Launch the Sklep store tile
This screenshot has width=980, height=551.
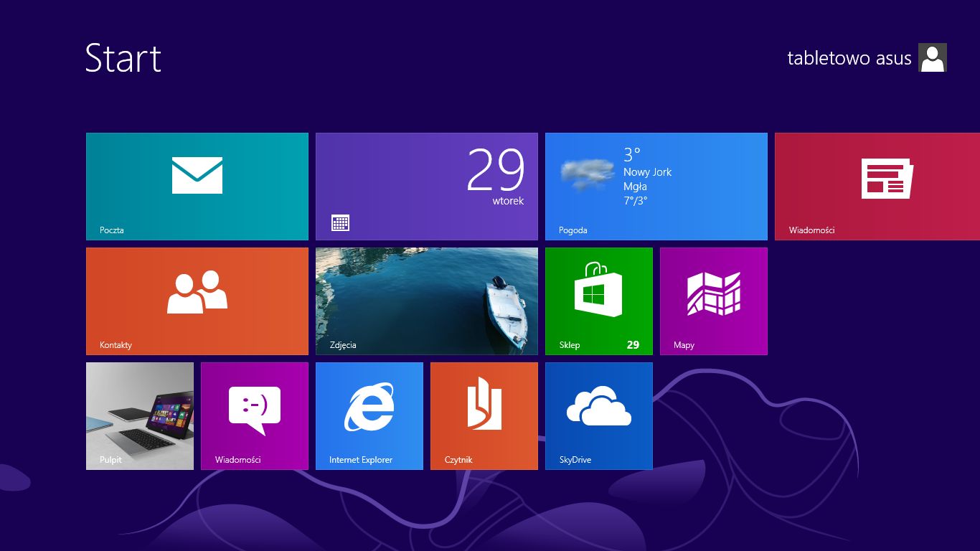pos(599,301)
